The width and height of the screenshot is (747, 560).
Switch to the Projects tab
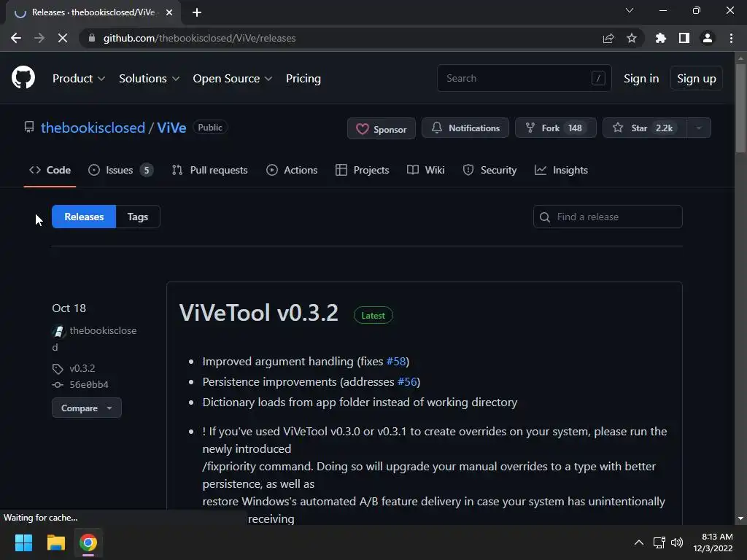point(362,170)
